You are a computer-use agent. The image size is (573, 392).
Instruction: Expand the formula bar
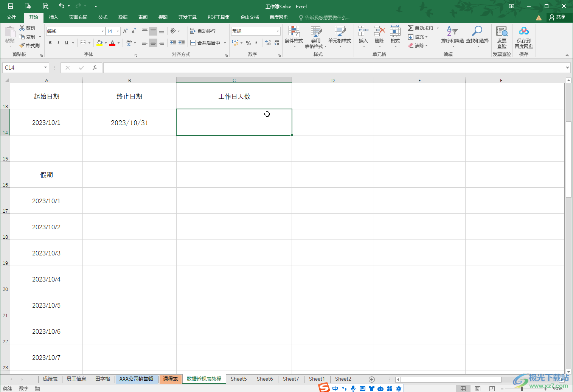tap(567, 68)
